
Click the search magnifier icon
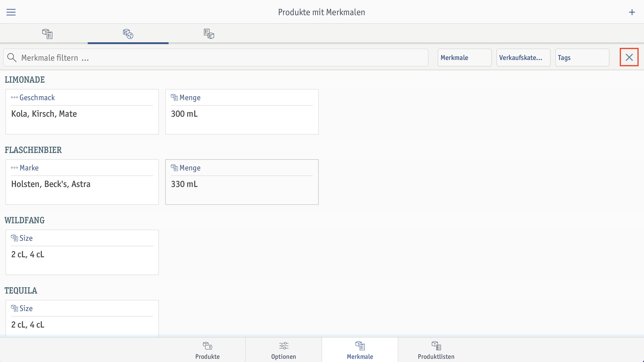[12, 57]
